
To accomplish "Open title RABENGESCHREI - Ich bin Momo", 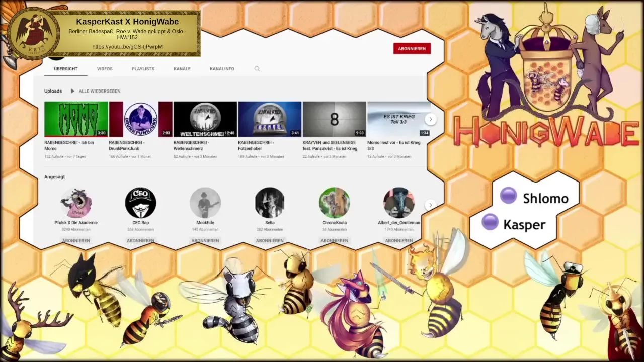I will point(69,145).
